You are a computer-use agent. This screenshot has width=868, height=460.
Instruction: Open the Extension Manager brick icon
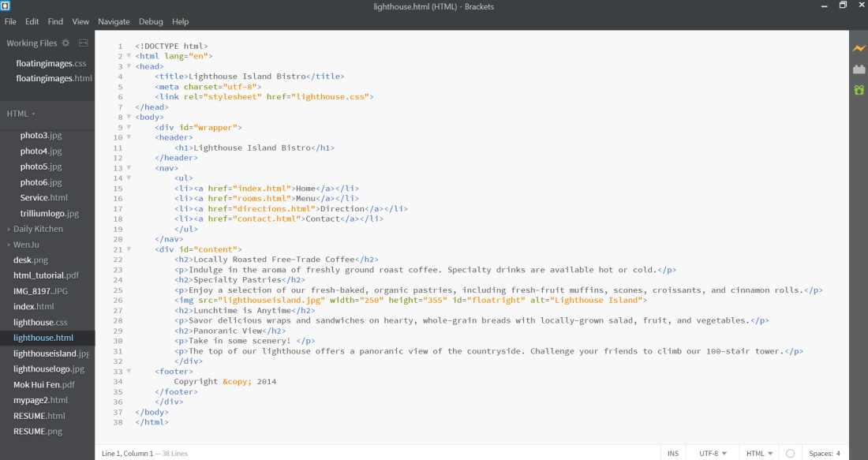859,69
